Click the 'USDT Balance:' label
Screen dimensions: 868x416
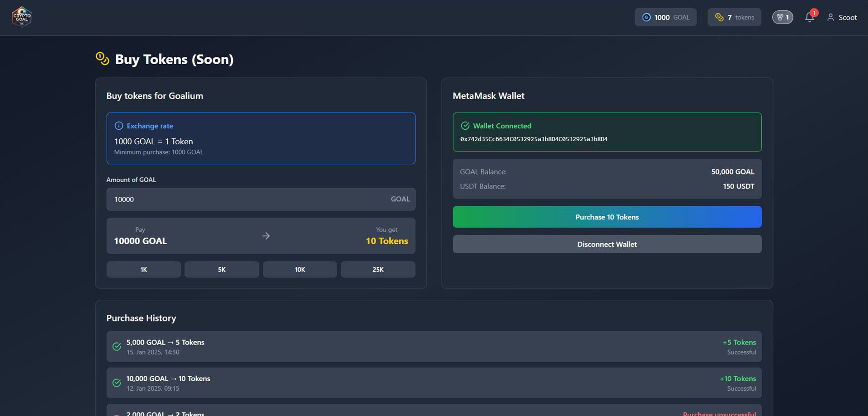[x=483, y=186]
